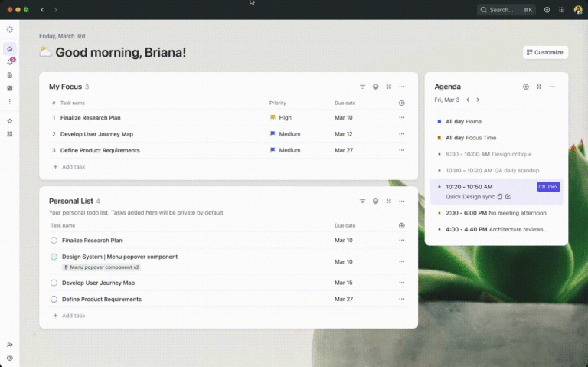The width and height of the screenshot is (588, 367).
Task: Open the notifications bell in sidebar
Action: click(10, 62)
